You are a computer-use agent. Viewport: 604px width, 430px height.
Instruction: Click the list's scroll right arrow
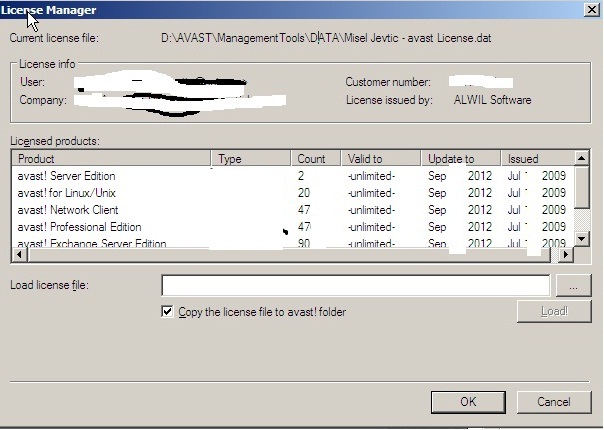[x=565, y=254]
